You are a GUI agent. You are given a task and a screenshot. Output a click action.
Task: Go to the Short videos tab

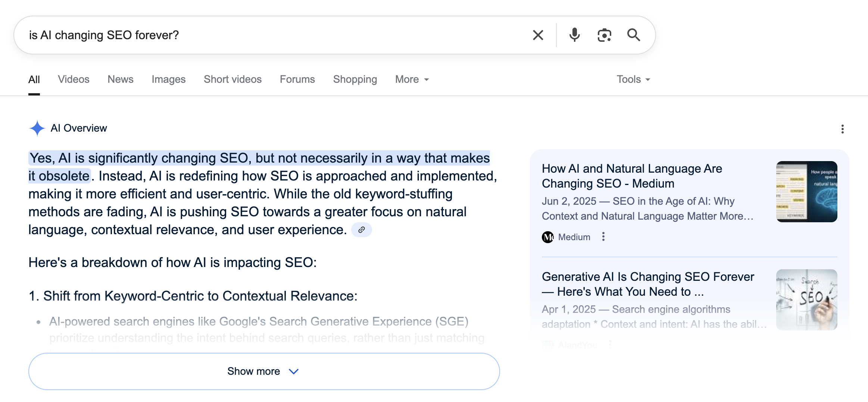tap(232, 79)
